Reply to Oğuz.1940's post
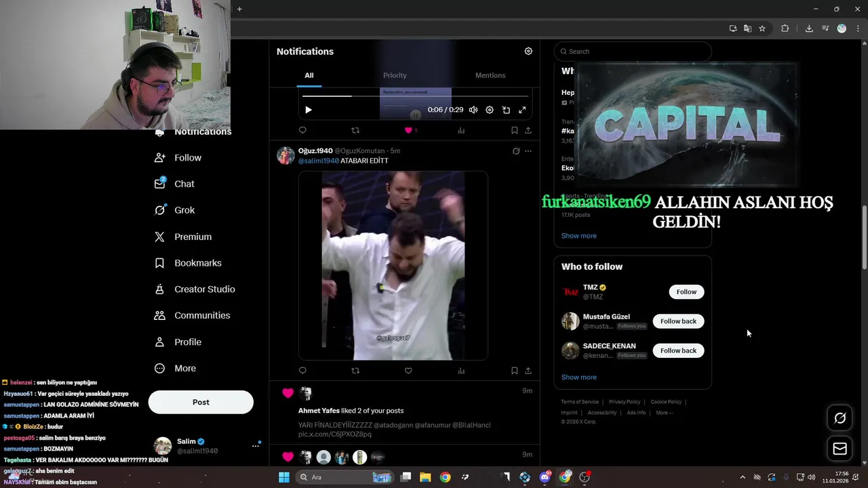 [x=302, y=371]
